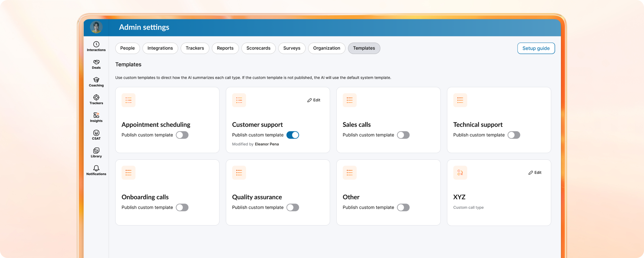
Task: Show Notifications bell in sidebar
Action: click(96, 170)
